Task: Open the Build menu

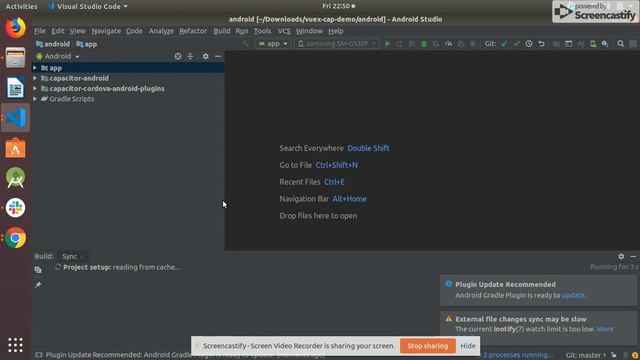Action: click(x=222, y=31)
